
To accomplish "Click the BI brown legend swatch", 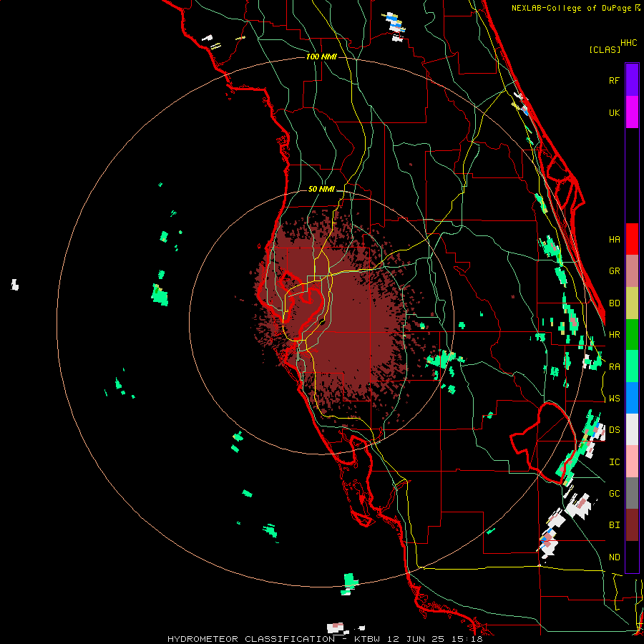I will click(x=632, y=525).
